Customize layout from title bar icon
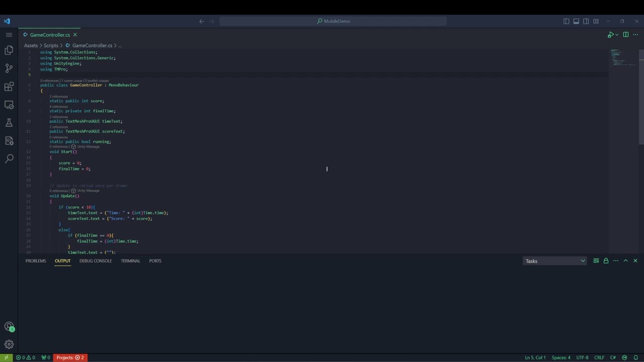The height and width of the screenshot is (362, 644). [x=596, y=21]
